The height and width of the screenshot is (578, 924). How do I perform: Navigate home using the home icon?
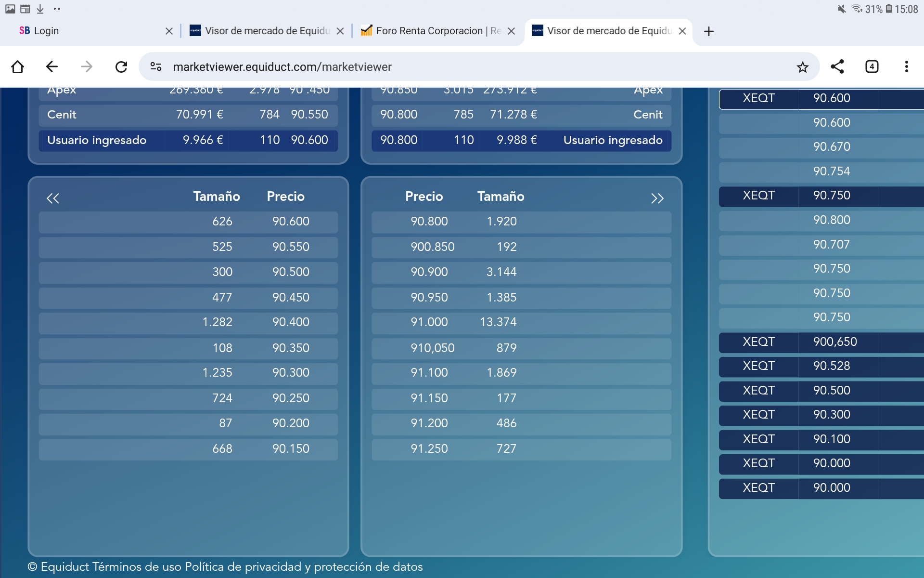point(17,66)
